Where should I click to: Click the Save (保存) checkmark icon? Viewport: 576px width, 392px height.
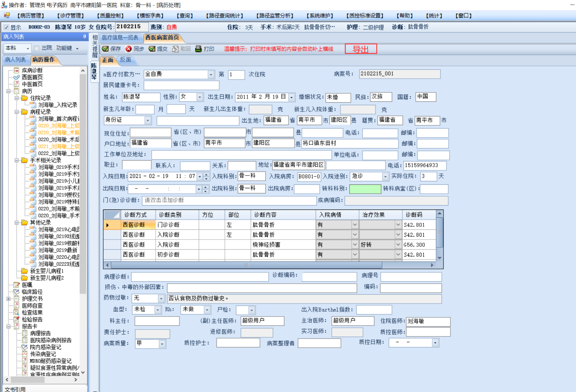click(x=105, y=49)
